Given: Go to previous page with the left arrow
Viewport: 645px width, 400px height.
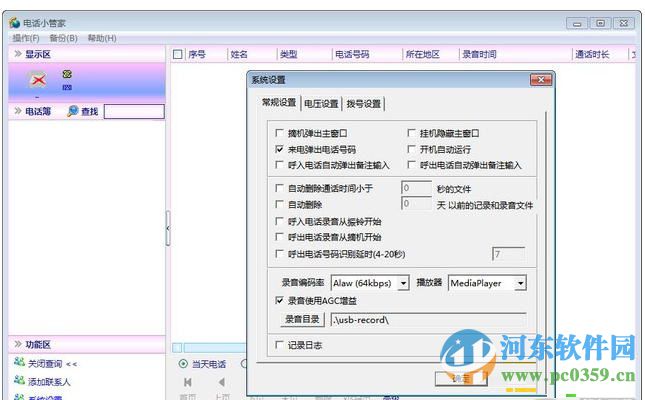Looking at the screenshot, I should pyautogui.click(x=222, y=382).
